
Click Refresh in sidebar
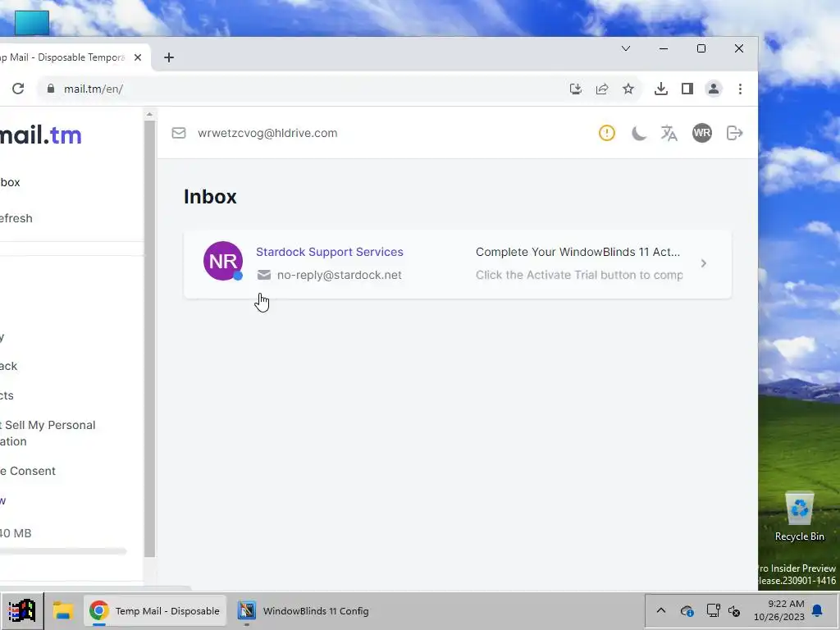(x=16, y=218)
